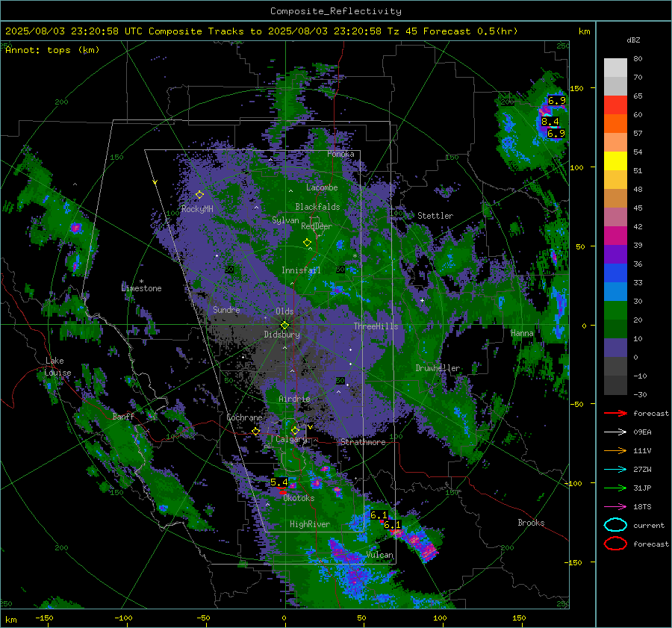Click the Innisfail city label
The width and height of the screenshot is (672, 628).
301,270
